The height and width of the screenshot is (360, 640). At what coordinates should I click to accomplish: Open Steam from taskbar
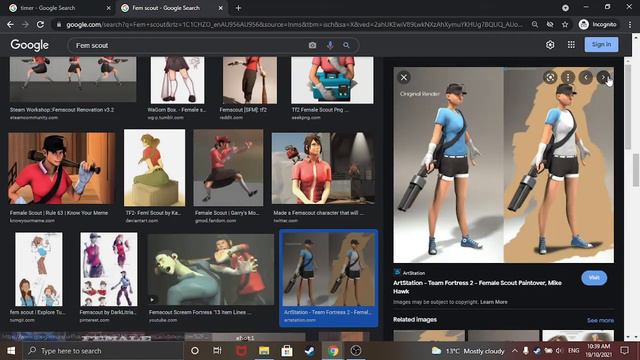[x=310, y=351]
